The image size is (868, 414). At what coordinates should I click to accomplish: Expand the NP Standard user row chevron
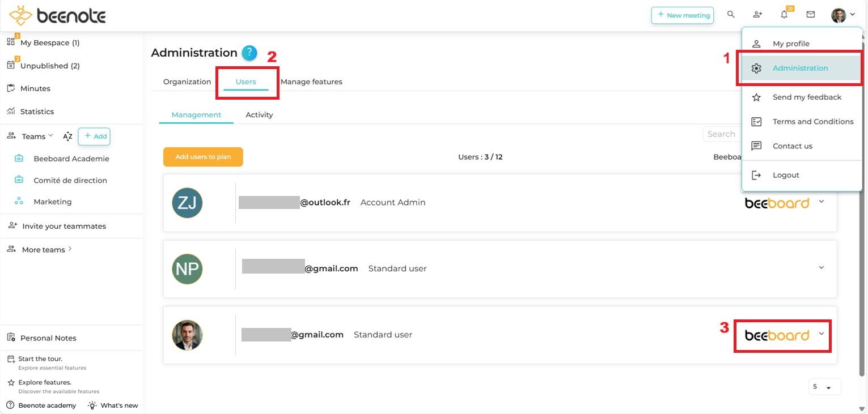(x=822, y=268)
